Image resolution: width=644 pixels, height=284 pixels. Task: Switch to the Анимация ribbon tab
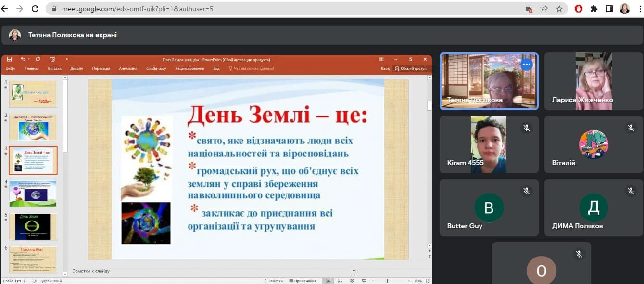pos(128,68)
